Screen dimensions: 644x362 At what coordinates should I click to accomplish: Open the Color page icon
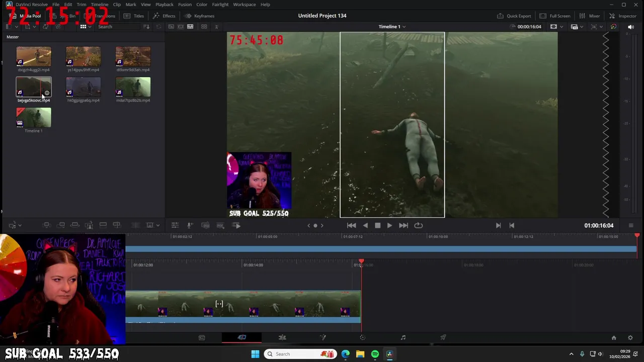(363, 337)
